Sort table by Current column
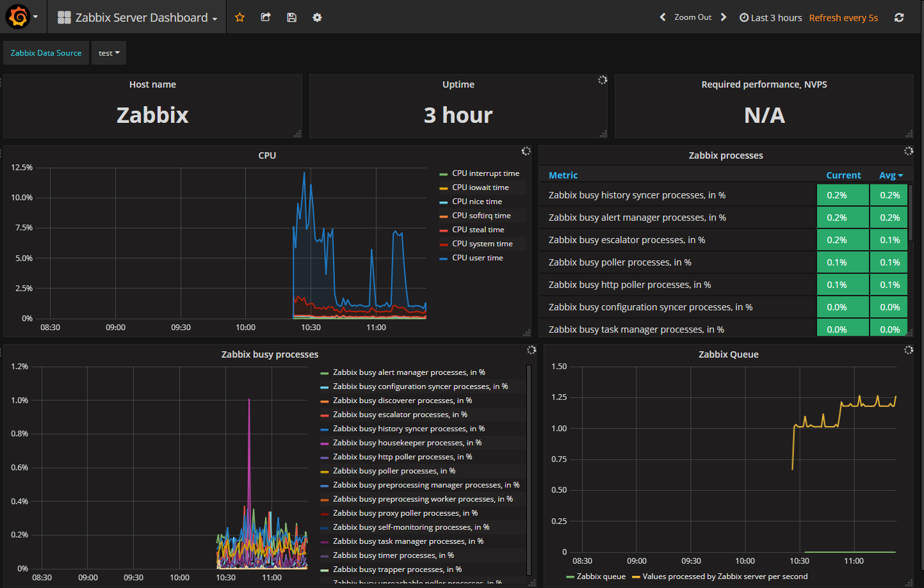The image size is (924, 588). pos(843,175)
